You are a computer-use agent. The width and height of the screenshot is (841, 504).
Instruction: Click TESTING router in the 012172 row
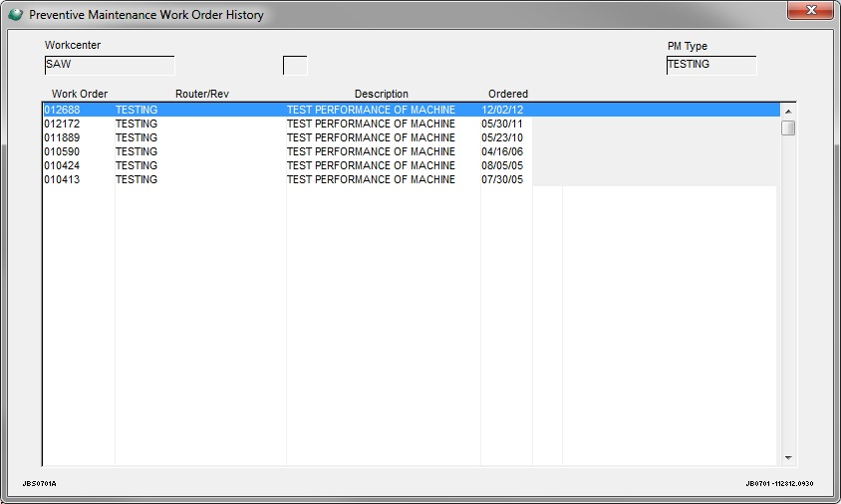coord(137,124)
